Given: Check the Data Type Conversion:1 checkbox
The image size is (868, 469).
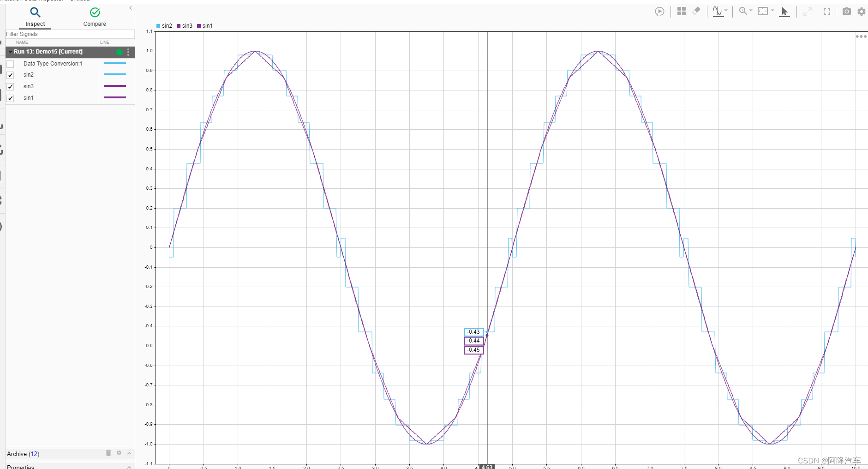Looking at the screenshot, I should [10, 64].
